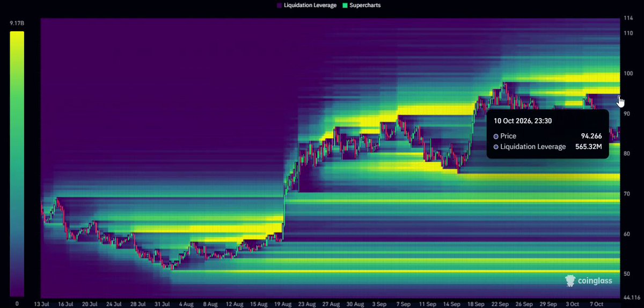Click the purple Liquidation Leverage legend swatch
This screenshot has height=308, width=644.
coord(280,5)
